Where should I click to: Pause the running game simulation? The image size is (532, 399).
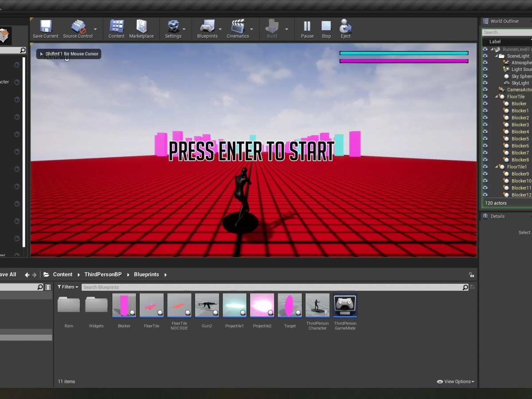pyautogui.click(x=307, y=27)
